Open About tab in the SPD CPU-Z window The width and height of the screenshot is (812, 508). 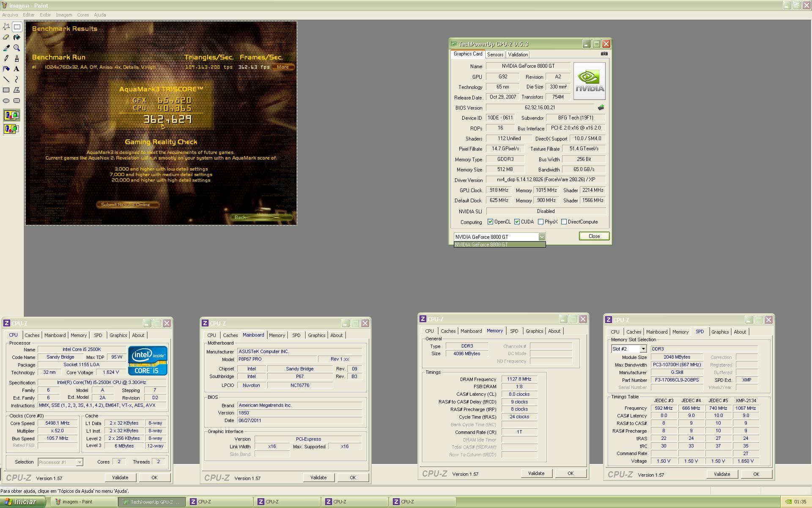point(740,332)
